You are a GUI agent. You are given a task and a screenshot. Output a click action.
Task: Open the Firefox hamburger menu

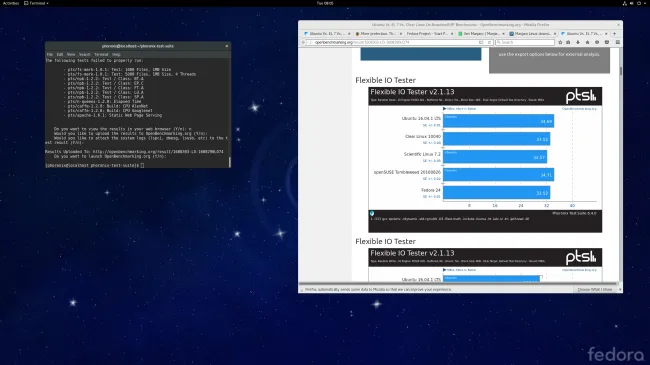(617, 42)
